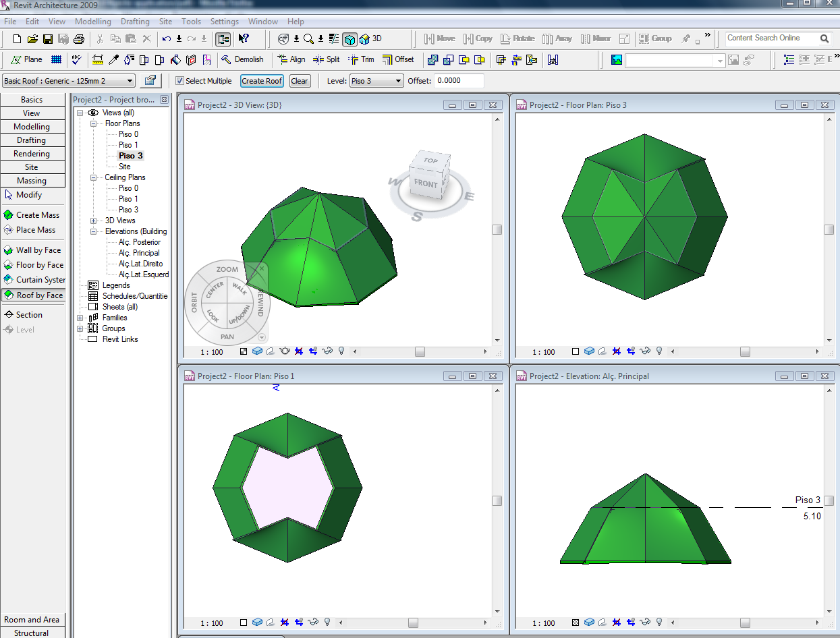The height and width of the screenshot is (638, 840).
Task: Expand the 3D Views tree node
Action: point(93,221)
